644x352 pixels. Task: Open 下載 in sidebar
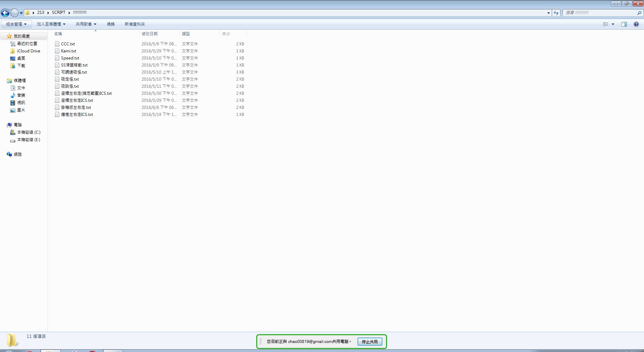tap(21, 66)
